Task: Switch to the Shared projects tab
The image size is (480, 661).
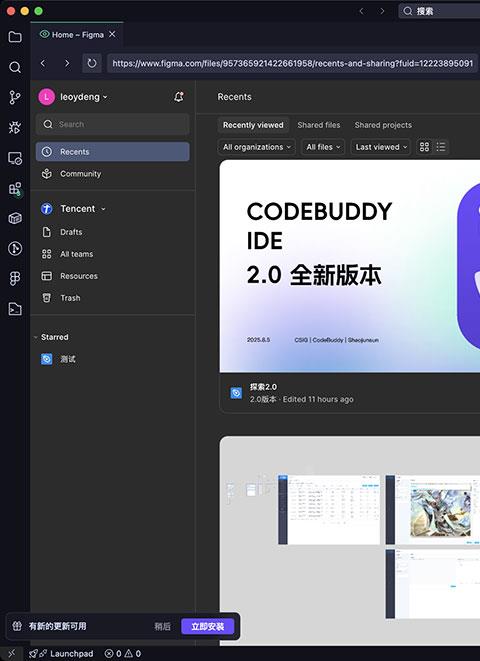Action: [x=383, y=125]
